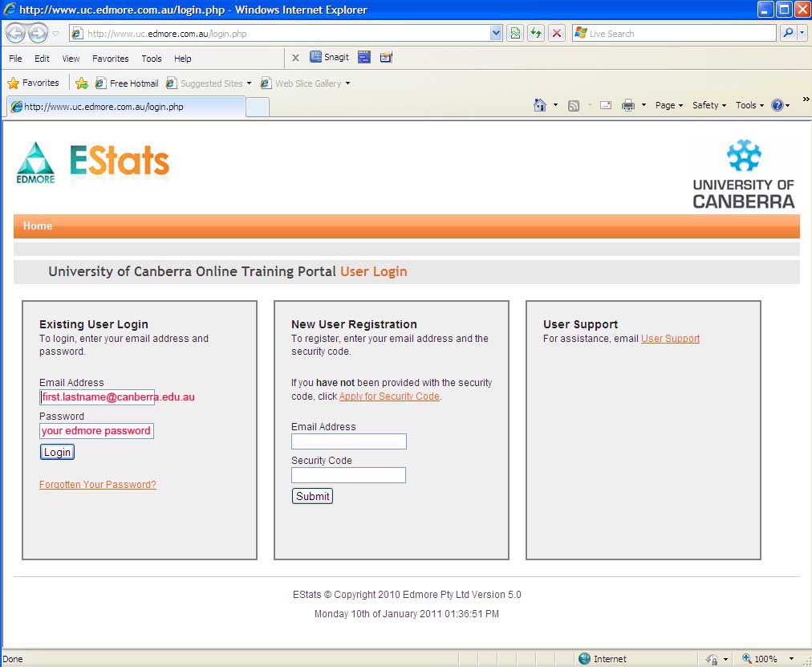Open the Help menu
Image resolution: width=812 pixels, height=667 pixels.
pyautogui.click(x=183, y=59)
